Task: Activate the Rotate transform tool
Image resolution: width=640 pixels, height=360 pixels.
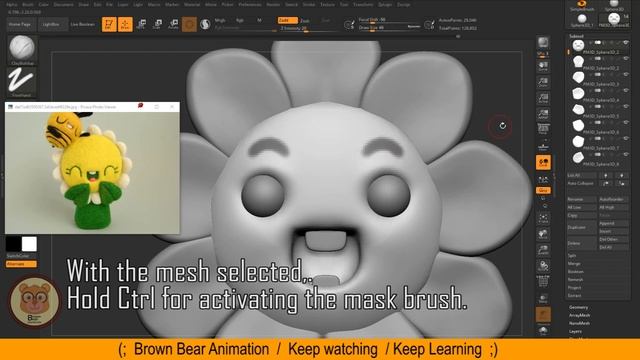Action: 173,24
